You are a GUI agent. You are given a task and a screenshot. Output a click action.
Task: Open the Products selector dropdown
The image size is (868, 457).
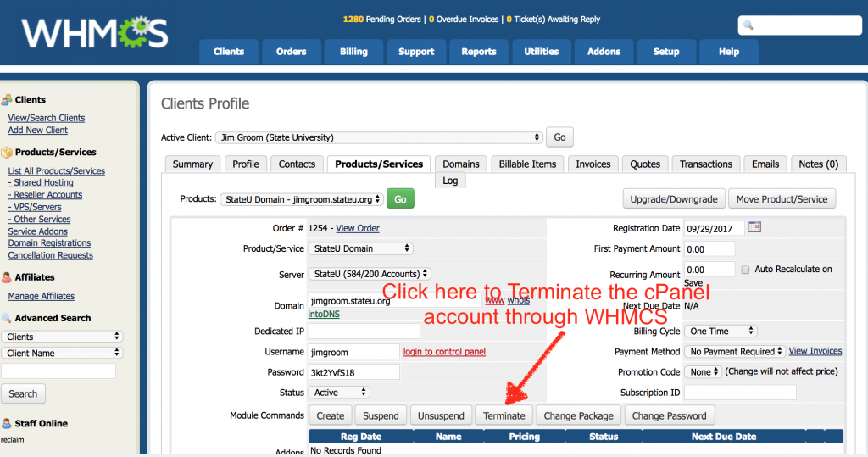coord(302,199)
